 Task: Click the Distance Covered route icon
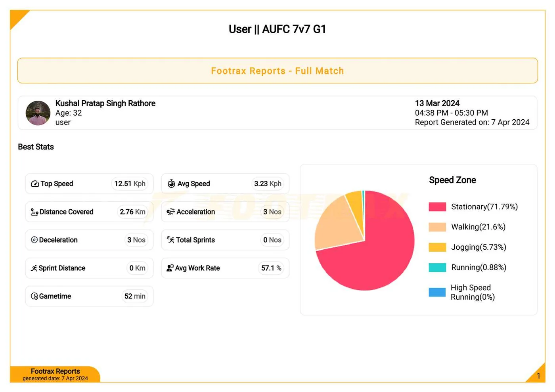tap(34, 212)
